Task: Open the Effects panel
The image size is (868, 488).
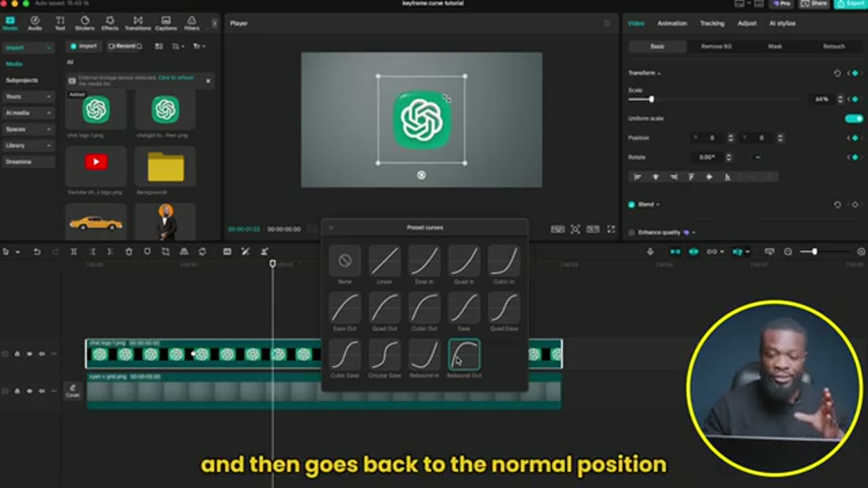Action: (110, 23)
